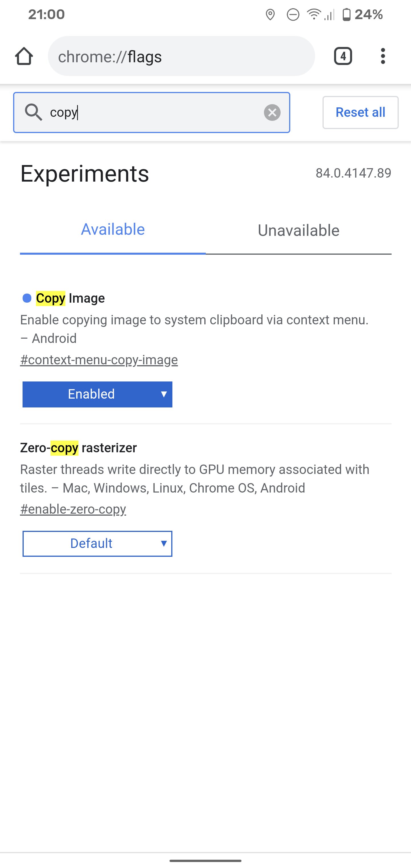Viewport: 411px width, 868px height.
Task: Open the three-dot Chrome menu
Action: point(383,56)
